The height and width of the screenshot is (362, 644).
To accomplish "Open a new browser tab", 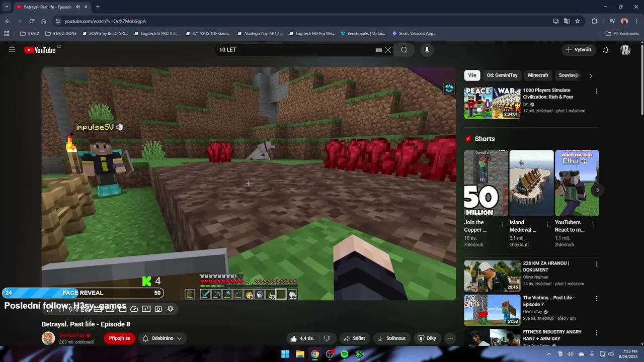I will (x=98, y=7).
